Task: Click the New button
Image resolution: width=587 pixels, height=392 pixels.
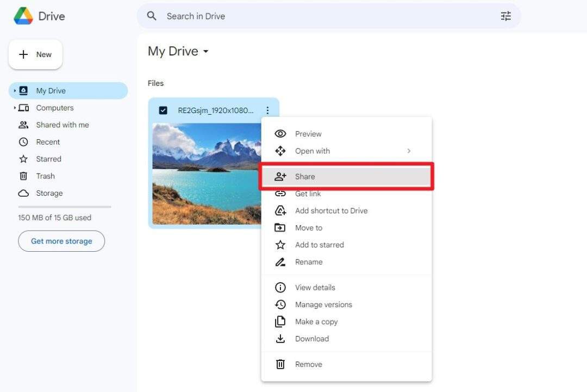Action: (x=35, y=54)
